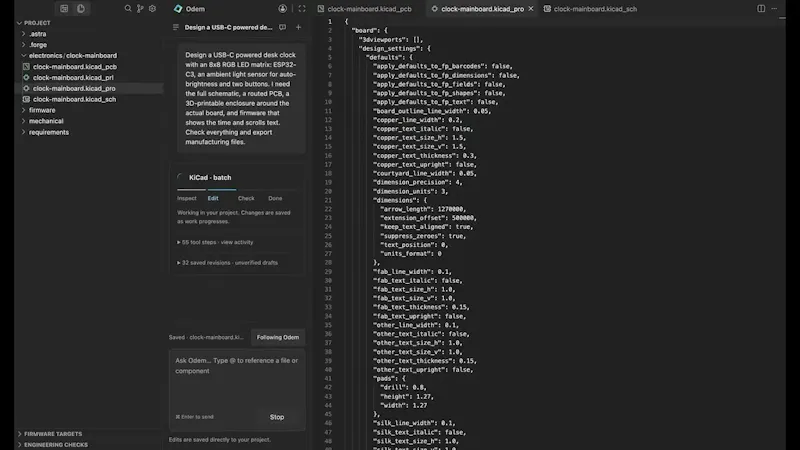Screen dimensions: 800x450
Task: Click the split editor layout icon
Action: tap(761, 9)
